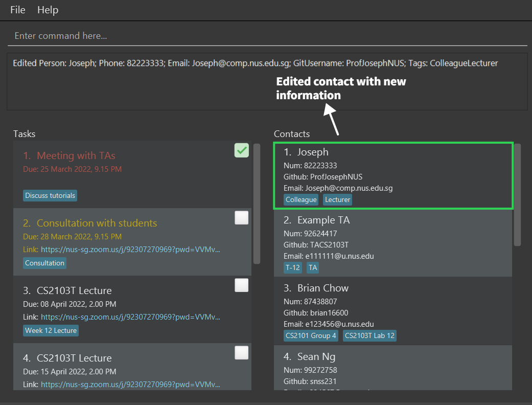
Task: Click the Contacts panel heading
Action: 292,134
